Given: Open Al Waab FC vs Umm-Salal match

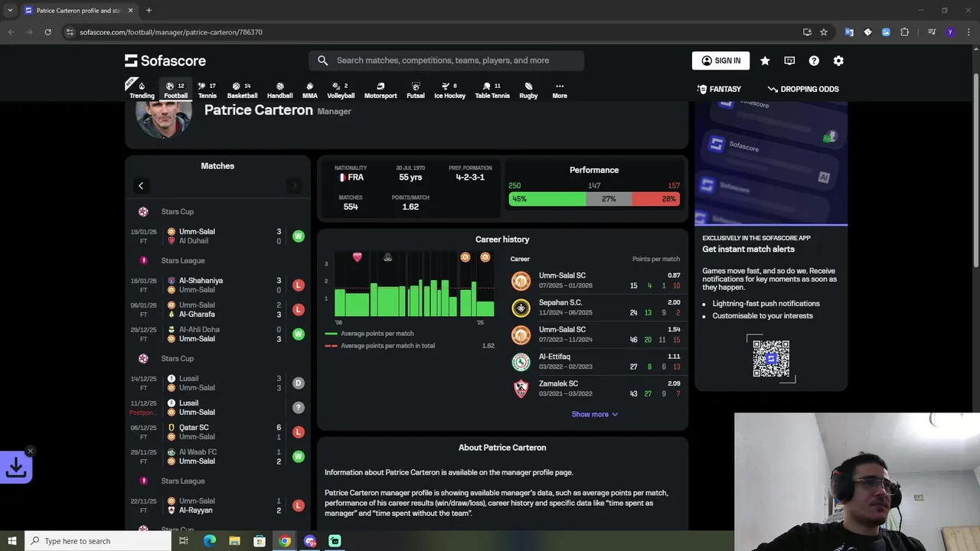Looking at the screenshot, I should pyautogui.click(x=217, y=456).
